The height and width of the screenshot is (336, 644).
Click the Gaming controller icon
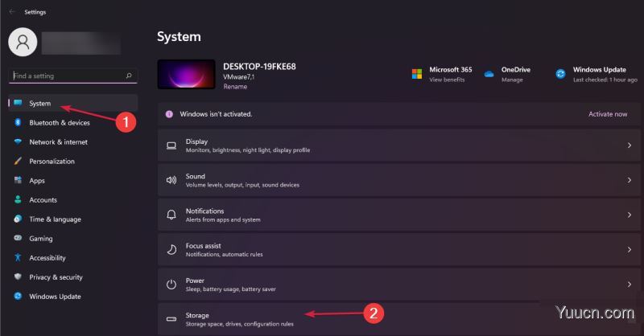coord(18,238)
